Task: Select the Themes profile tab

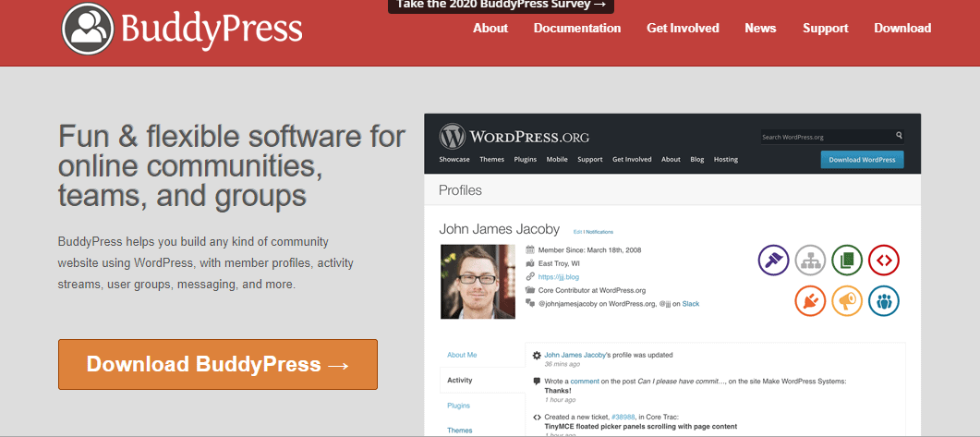Action: [459, 431]
